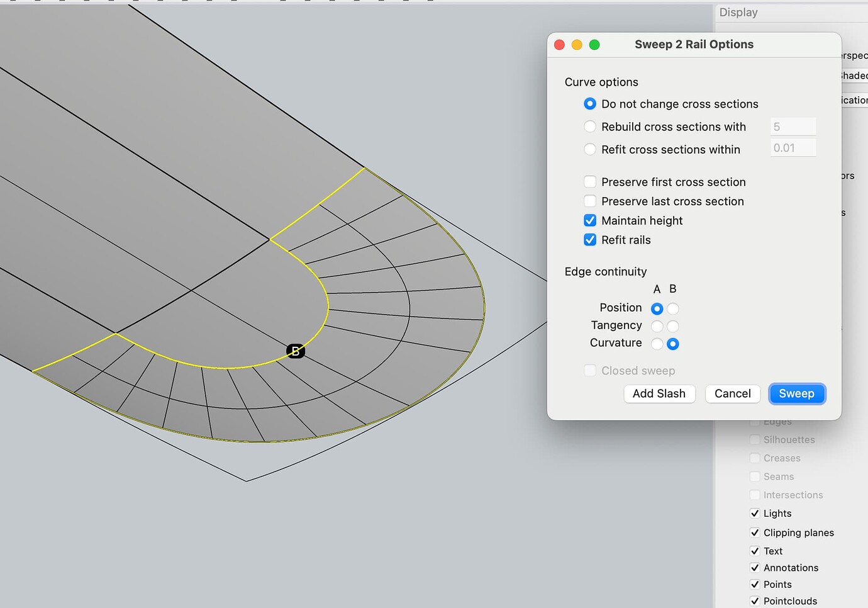Choose the "Refit cross sections within" option
This screenshot has width=868, height=608.
[589, 149]
